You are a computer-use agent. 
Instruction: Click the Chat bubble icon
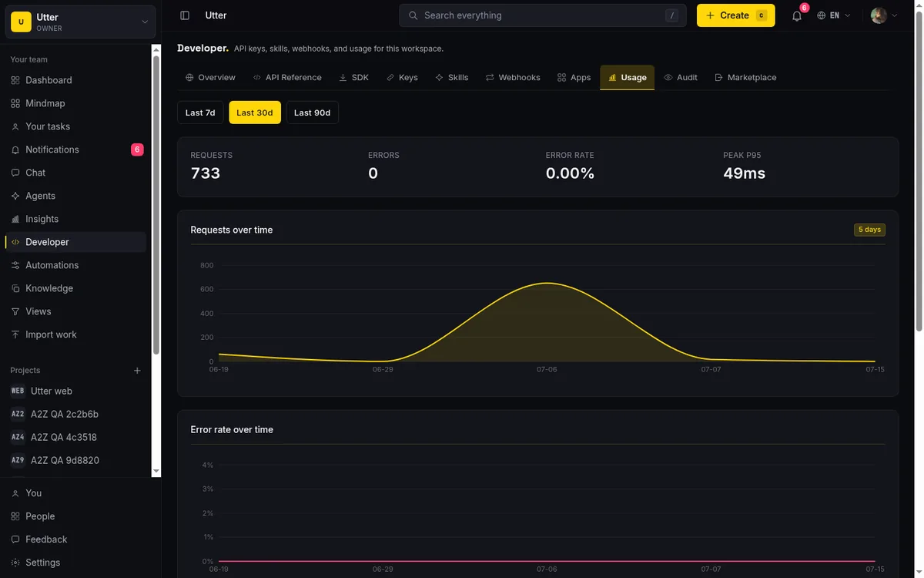pos(15,173)
